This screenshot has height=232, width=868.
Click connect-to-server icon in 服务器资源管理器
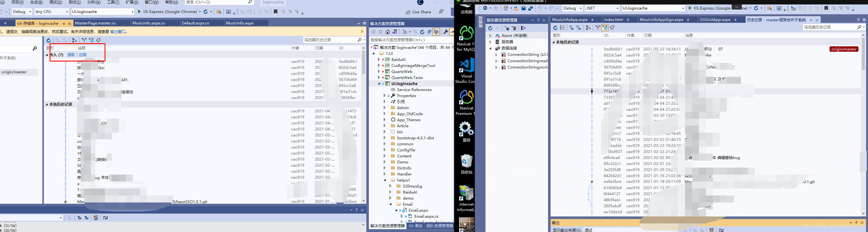tap(514, 28)
